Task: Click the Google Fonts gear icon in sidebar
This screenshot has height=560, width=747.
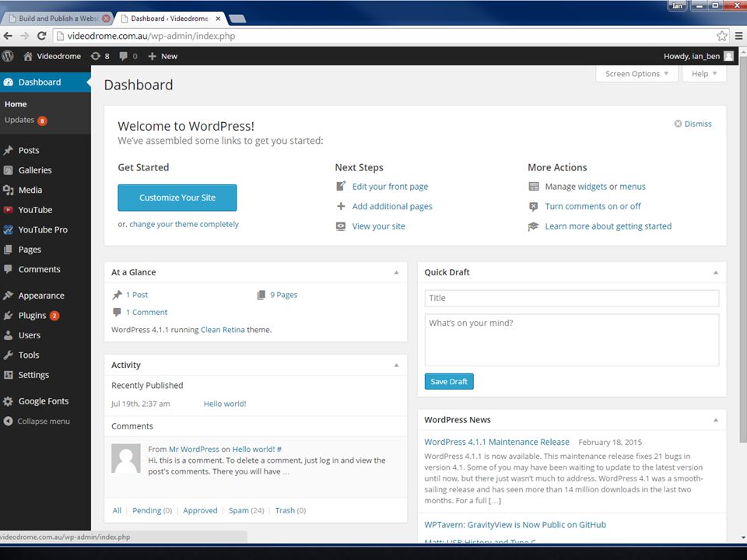Action: 8,401
